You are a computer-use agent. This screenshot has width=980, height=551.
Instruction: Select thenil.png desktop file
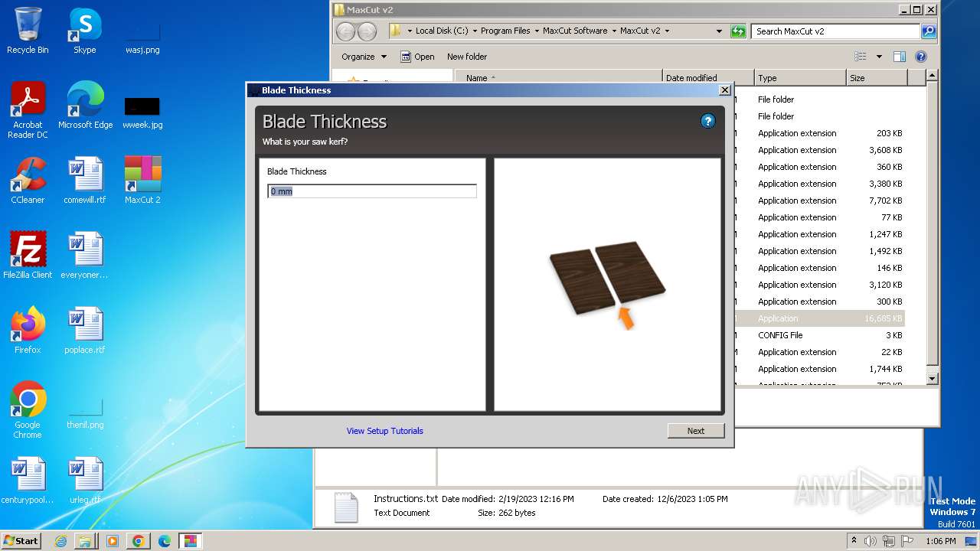(85, 413)
